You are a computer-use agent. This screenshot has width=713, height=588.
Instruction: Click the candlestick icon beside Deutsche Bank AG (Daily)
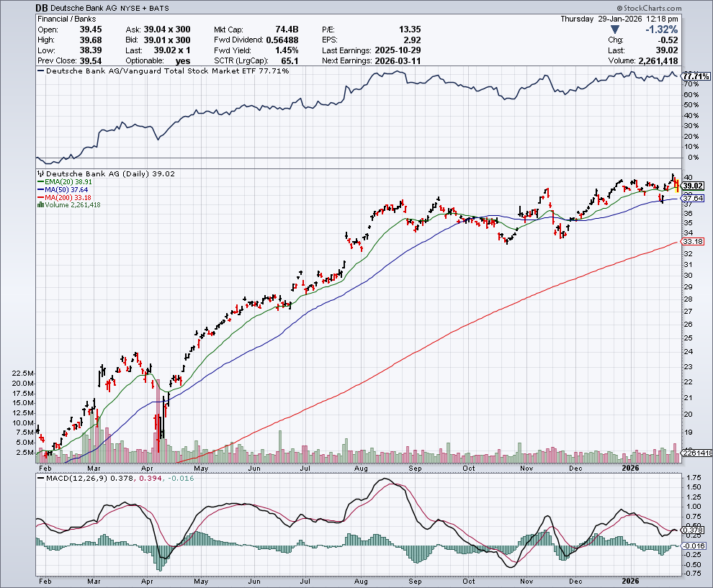click(x=40, y=173)
